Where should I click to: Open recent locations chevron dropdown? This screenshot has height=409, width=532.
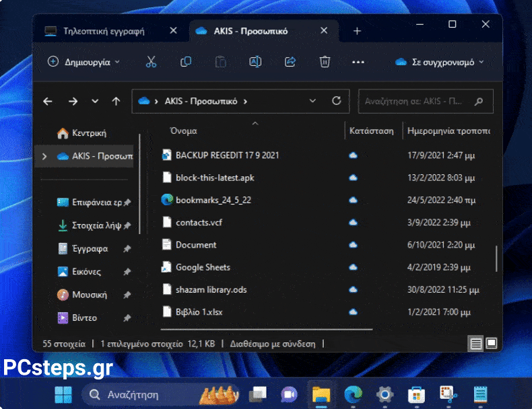(95, 101)
